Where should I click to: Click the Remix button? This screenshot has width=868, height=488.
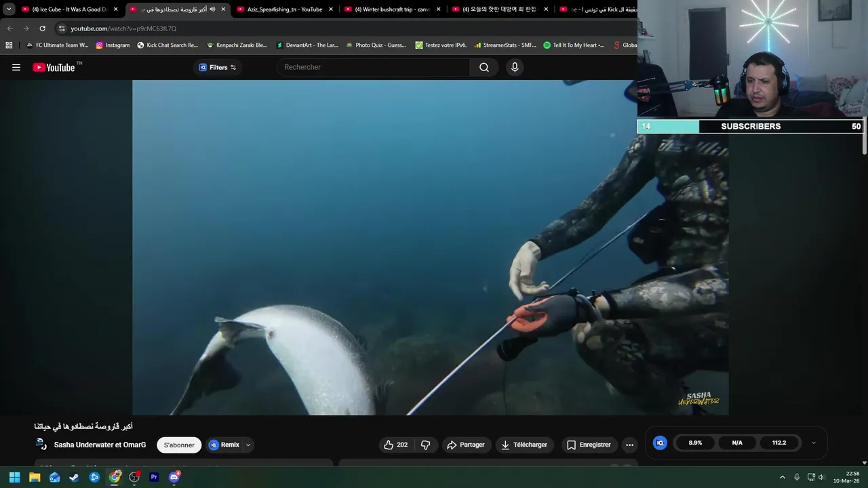224,445
